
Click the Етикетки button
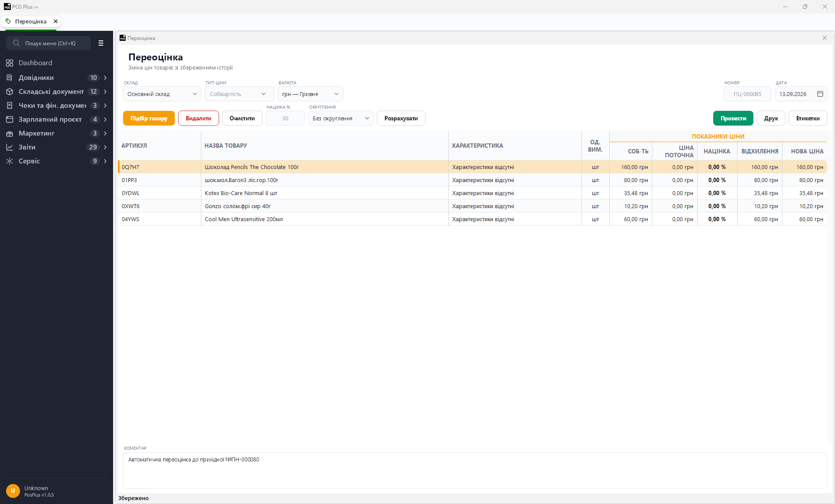pos(808,118)
